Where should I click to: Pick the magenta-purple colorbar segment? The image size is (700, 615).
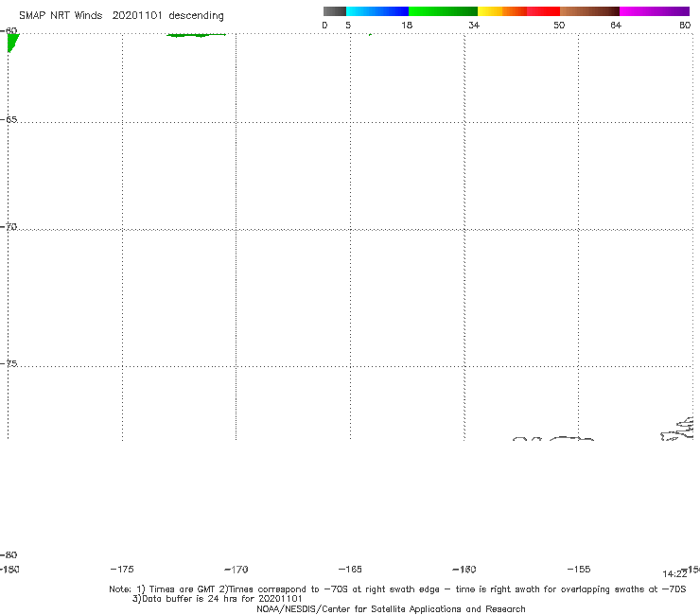tap(655, 11)
